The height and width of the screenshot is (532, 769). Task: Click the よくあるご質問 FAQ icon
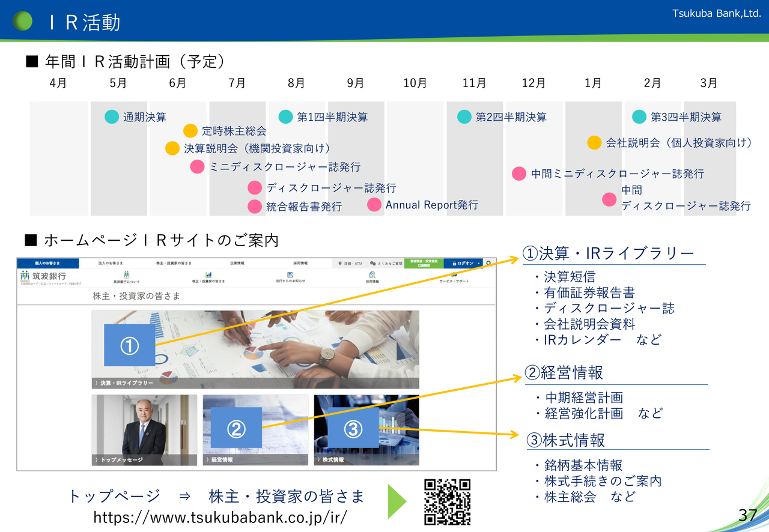coord(373,263)
